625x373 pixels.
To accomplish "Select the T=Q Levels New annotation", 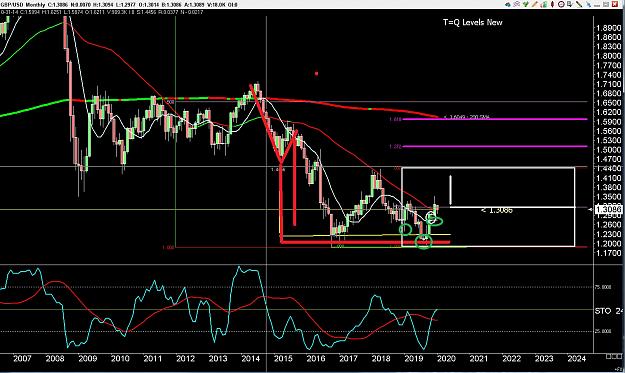I will coord(472,22).
